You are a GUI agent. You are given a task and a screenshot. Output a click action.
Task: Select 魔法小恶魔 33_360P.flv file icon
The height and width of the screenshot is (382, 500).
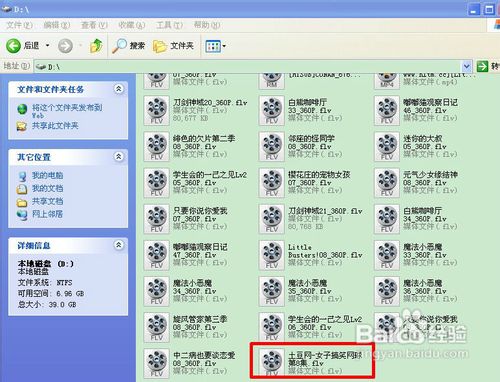pyautogui.click(x=387, y=255)
